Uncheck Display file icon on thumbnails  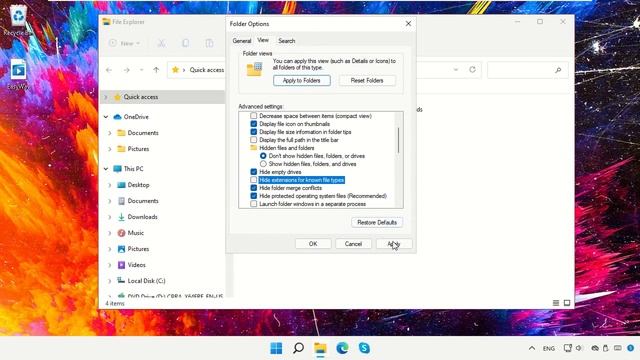(253, 124)
